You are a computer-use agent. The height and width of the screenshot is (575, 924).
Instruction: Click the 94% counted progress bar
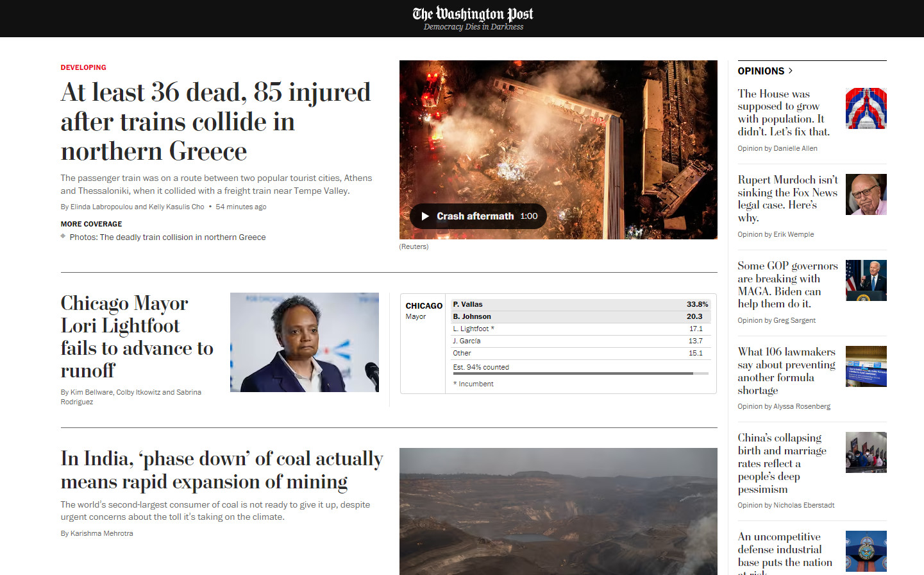pos(580,373)
